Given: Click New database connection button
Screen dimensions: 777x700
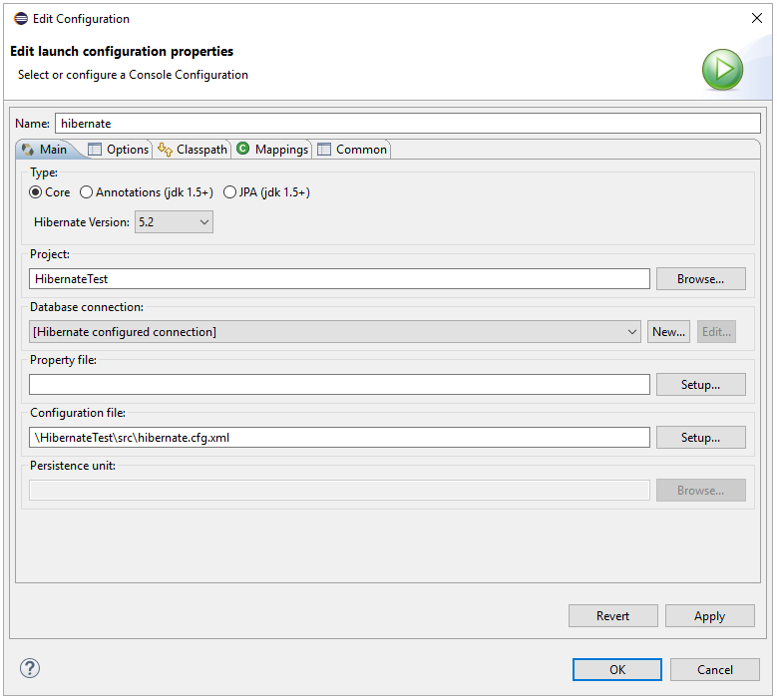Looking at the screenshot, I should (668, 332).
